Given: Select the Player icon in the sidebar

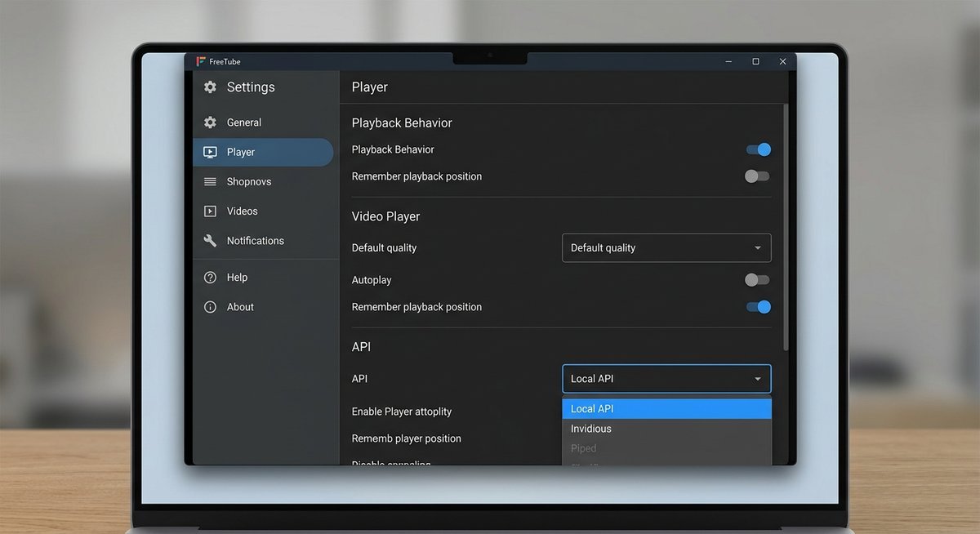Looking at the screenshot, I should [212, 152].
